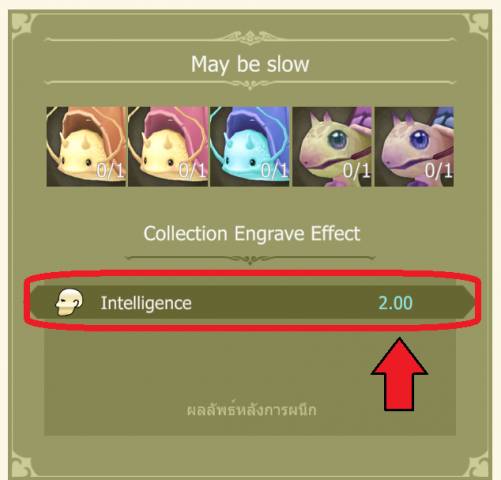This screenshot has height=480, width=501.
Task: Click the bottom-right corner ornament
Action: point(477,465)
